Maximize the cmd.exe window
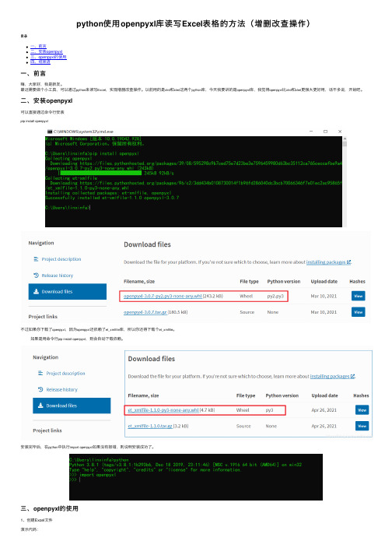 [x=325, y=132]
